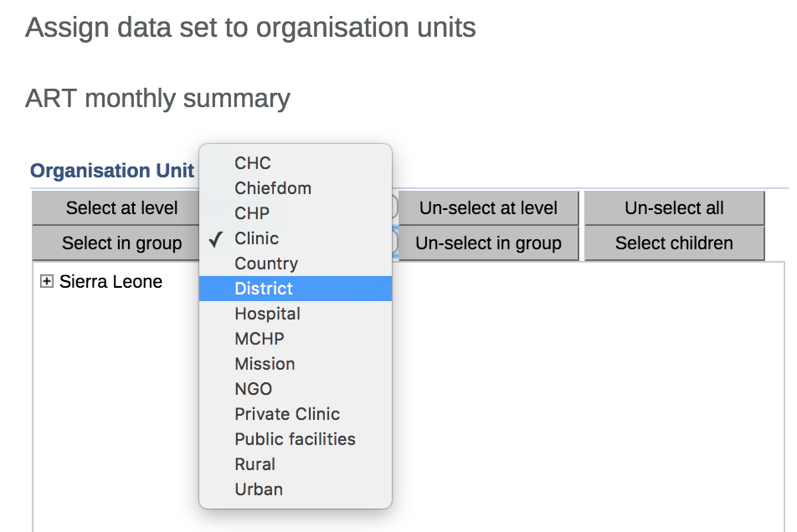Choose Hospital from the list
Screen dimensions: 797x532
point(267,314)
